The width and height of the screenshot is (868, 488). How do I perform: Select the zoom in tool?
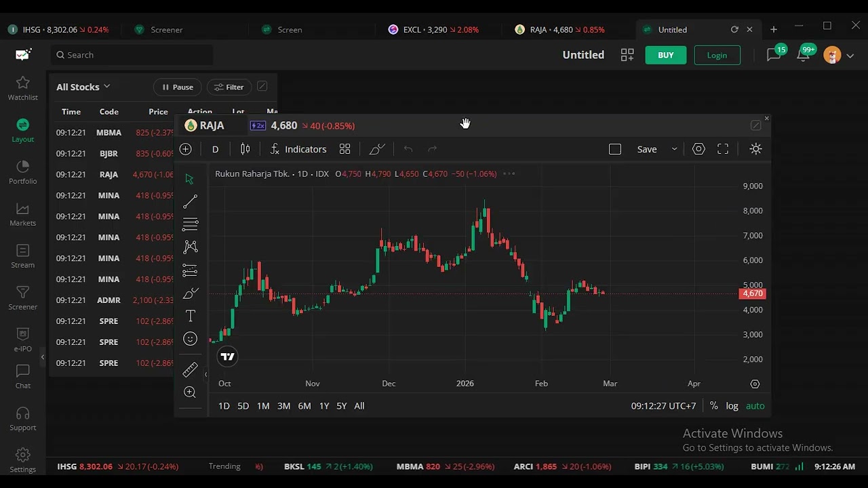[x=190, y=392]
